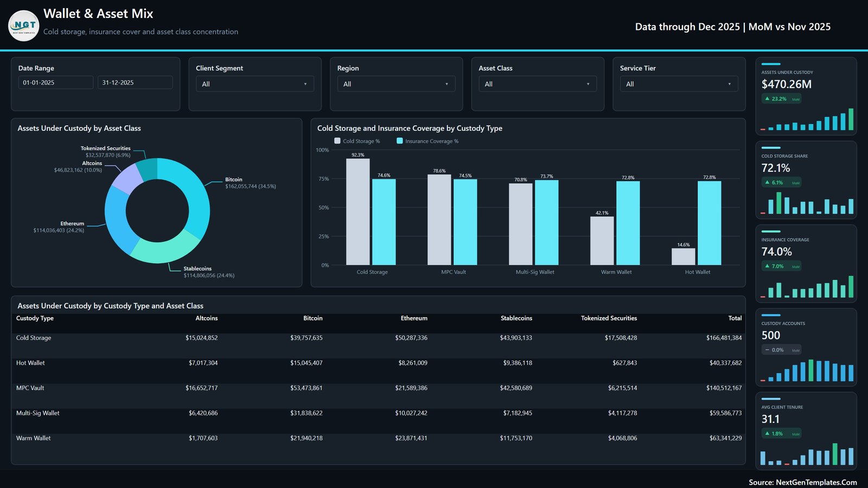This screenshot has height=488, width=868.
Task: Sort by Tokenized Securities column header
Action: tap(609, 318)
